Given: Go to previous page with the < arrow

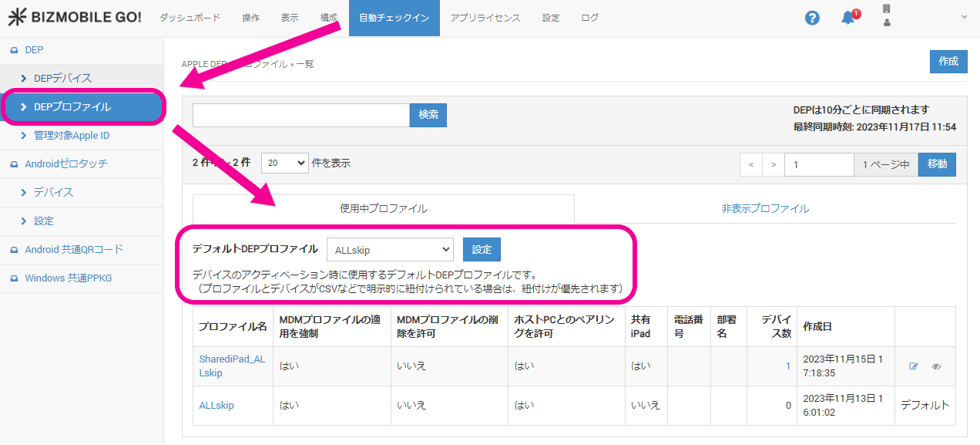Looking at the screenshot, I should click(751, 164).
